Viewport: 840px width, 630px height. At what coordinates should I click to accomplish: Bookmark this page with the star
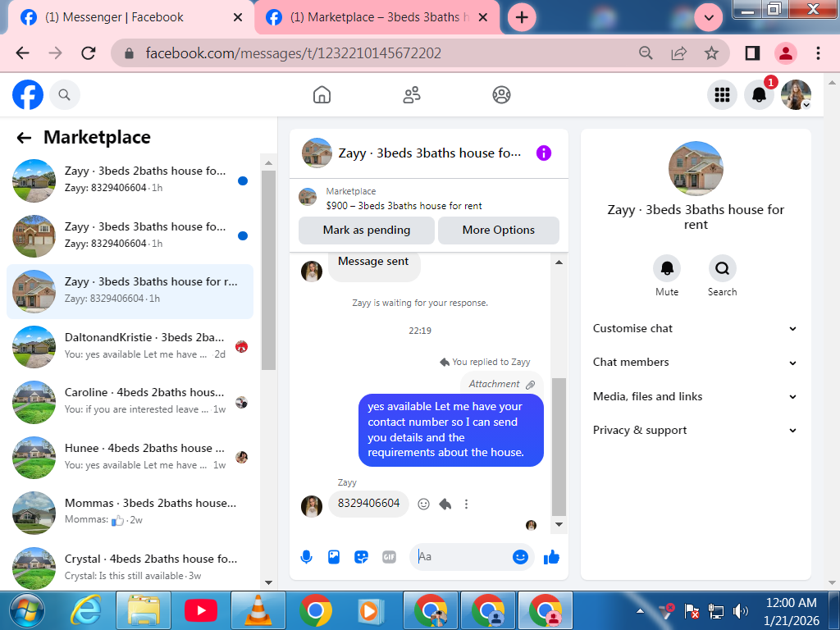pyautogui.click(x=711, y=53)
